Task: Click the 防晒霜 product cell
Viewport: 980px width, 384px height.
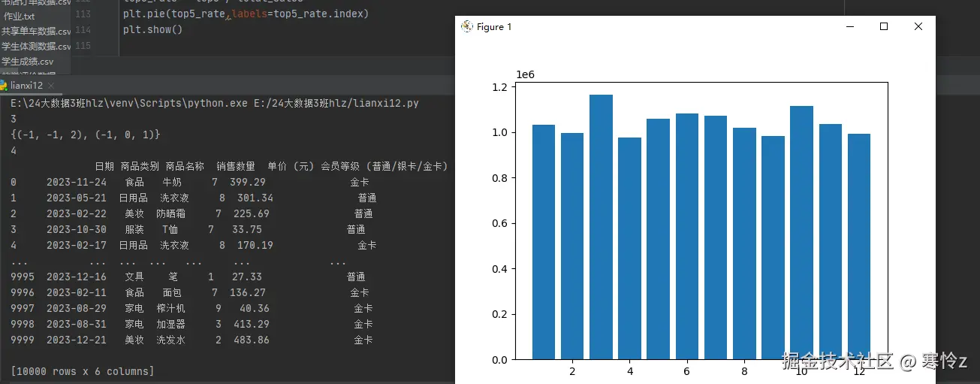Action: point(170,213)
